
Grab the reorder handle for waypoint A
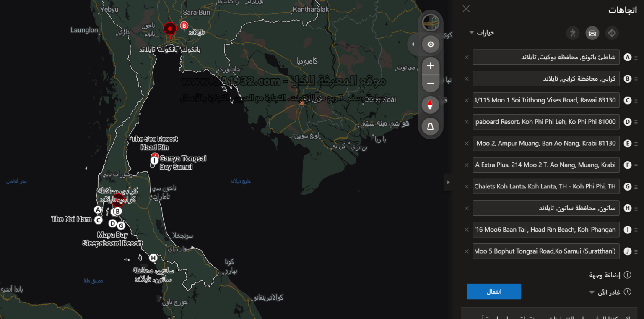(x=636, y=58)
